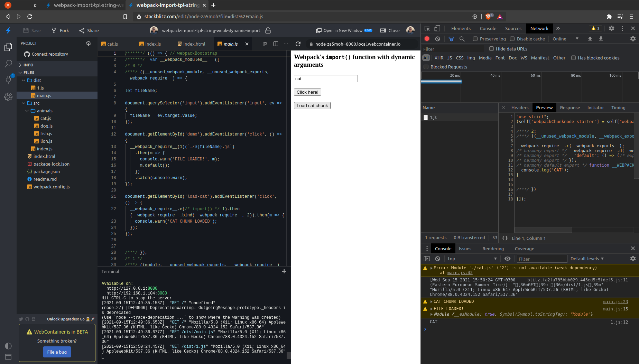Click the inspect element cursor icon

(427, 28)
